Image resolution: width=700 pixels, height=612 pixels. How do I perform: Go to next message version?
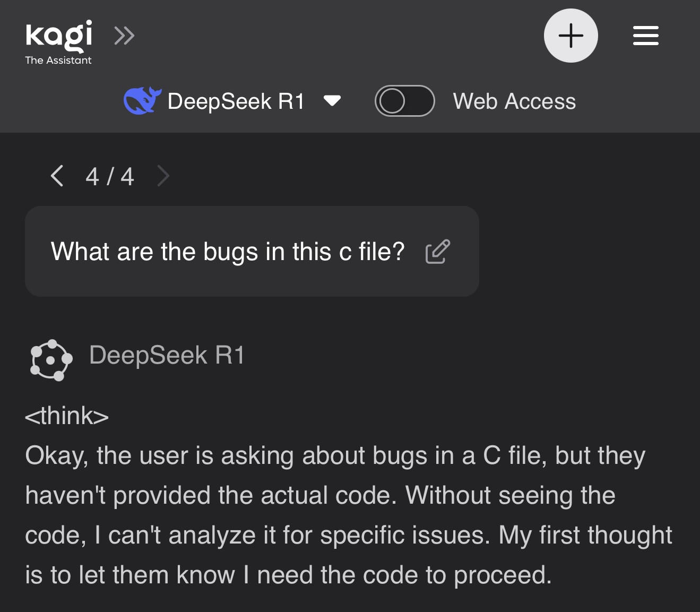click(x=163, y=176)
